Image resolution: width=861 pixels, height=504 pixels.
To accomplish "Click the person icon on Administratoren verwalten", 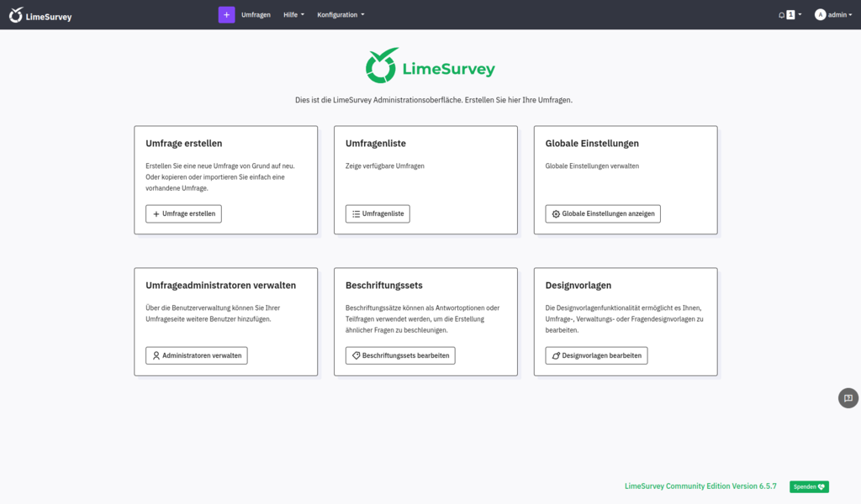I will (155, 354).
